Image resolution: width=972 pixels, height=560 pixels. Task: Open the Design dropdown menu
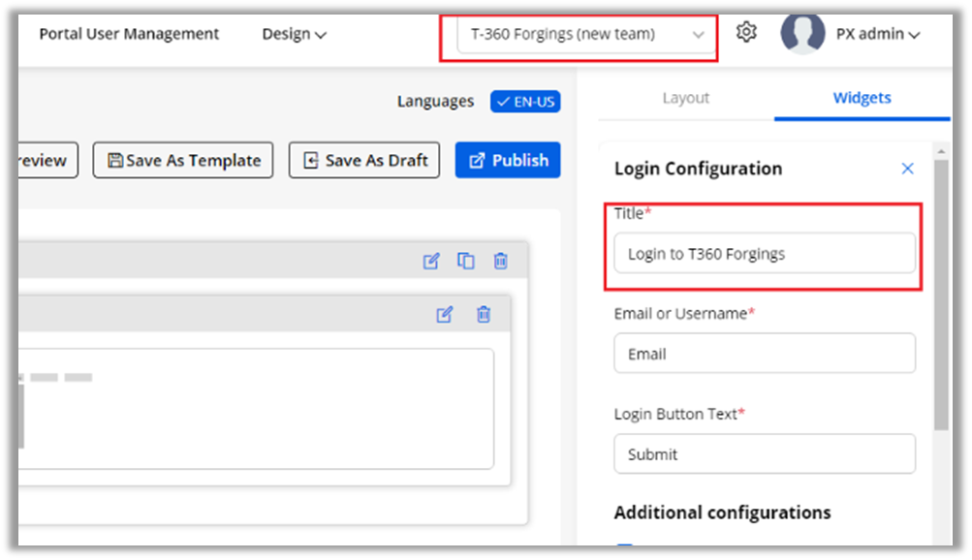(x=294, y=35)
